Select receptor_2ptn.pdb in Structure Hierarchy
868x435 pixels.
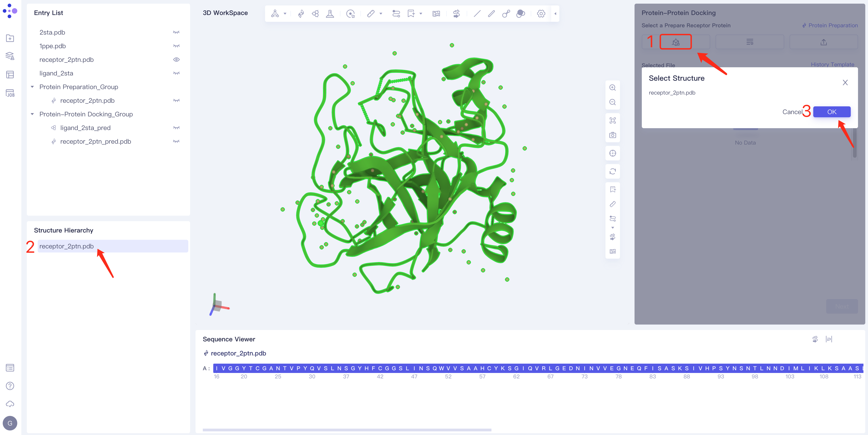click(66, 246)
